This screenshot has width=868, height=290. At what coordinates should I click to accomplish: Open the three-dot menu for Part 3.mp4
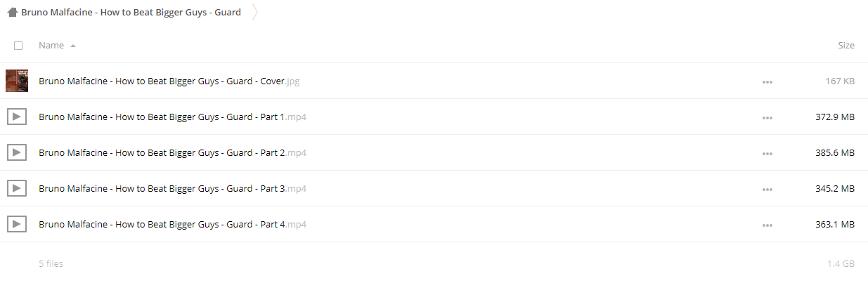(767, 189)
